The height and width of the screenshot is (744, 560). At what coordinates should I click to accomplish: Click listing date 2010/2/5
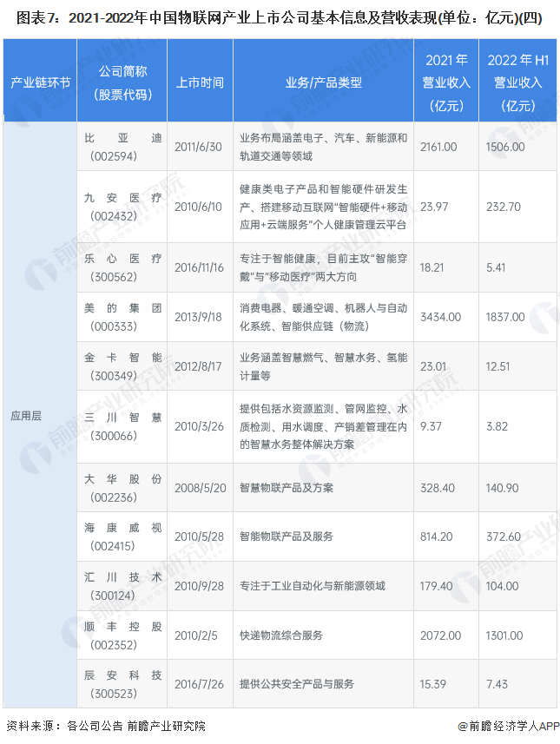(196, 635)
